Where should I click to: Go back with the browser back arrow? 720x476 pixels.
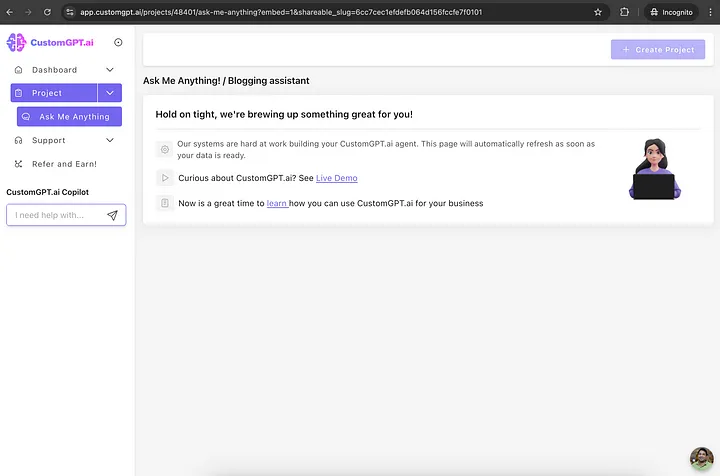(9, 12)
